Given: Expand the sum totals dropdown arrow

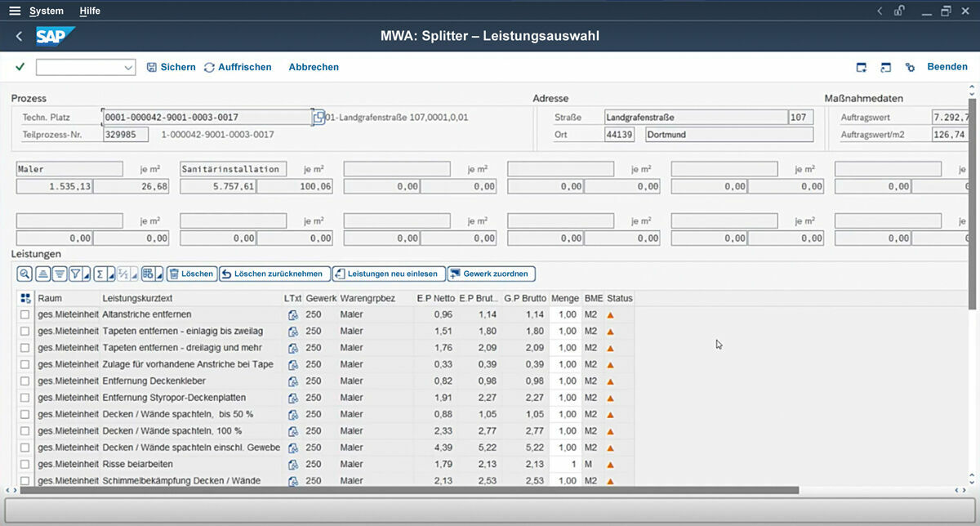Looking at the screenshot, I should pos(111,275).
